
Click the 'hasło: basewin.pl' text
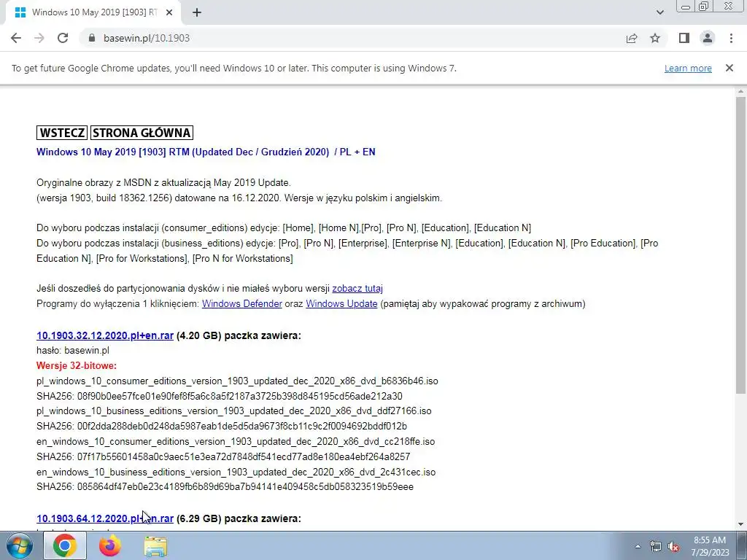pos(73,351)
